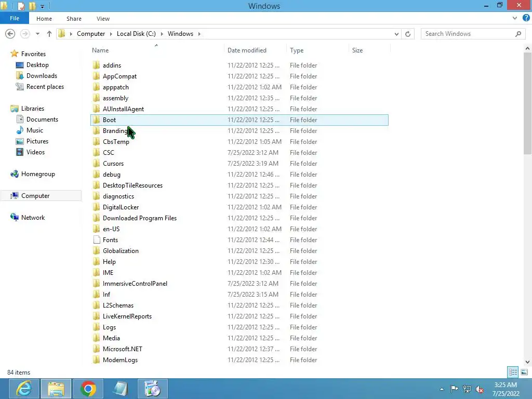Select the Microsoft.NET folder
Image resolution: width=532 pixels, height=399 pixels.
tap(123, 349)
